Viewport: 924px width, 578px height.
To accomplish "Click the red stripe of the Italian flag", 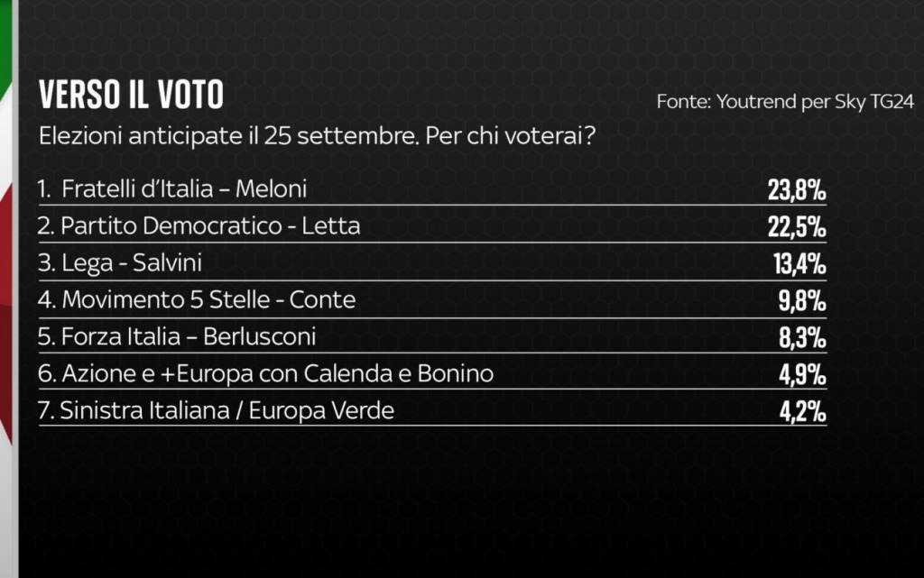I will pos(5,271).
